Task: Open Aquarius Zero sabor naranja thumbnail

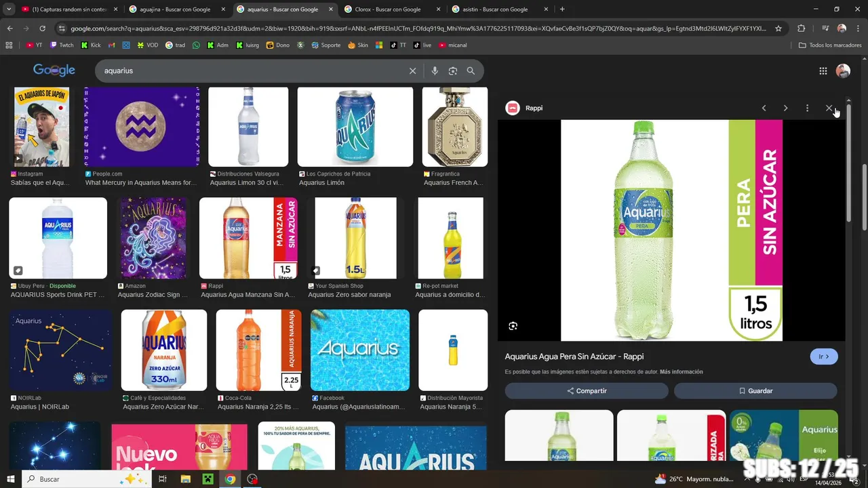Action: pos(355,238)
